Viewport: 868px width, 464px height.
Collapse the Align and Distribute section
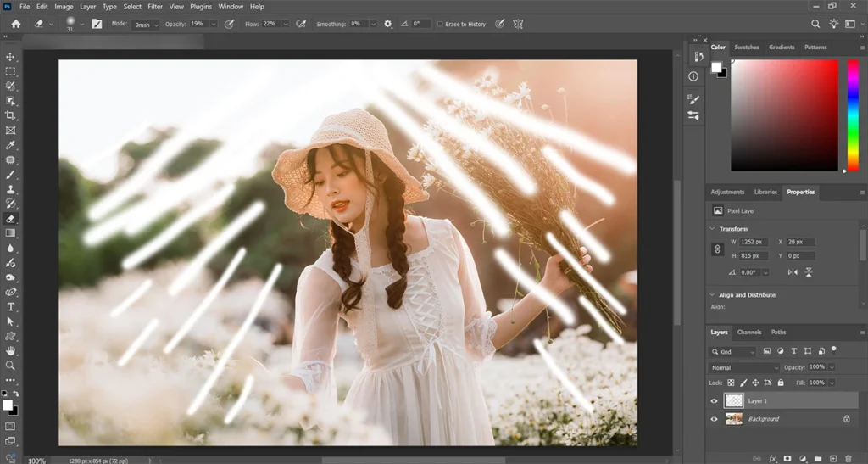pyautogui.click(x=712, y=295)
